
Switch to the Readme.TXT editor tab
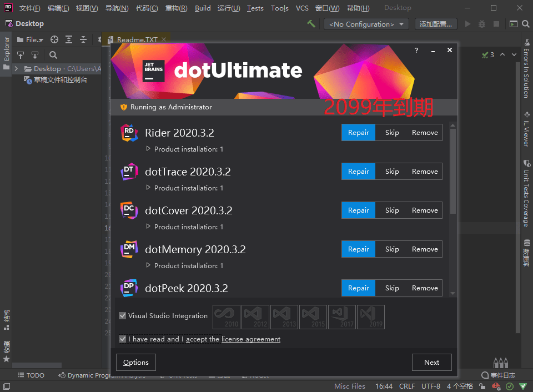pos(137,40)
